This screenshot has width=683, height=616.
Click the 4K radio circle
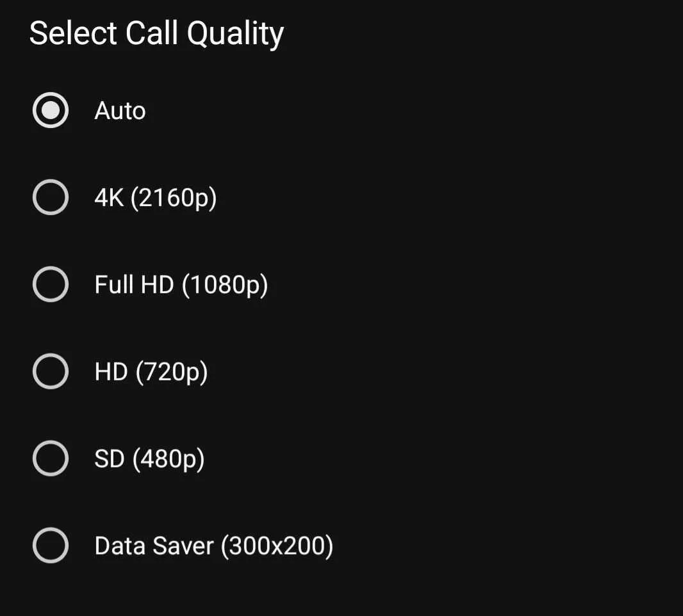click(x=51, y=197)
